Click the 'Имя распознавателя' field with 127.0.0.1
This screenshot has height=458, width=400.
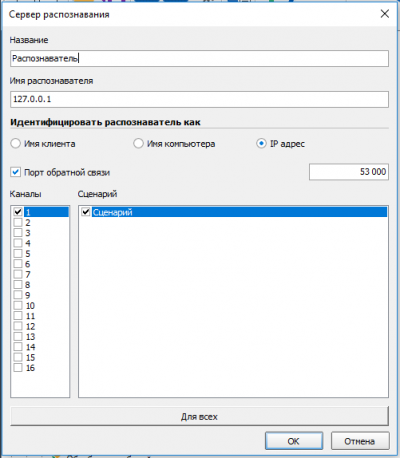pos(199,99)
